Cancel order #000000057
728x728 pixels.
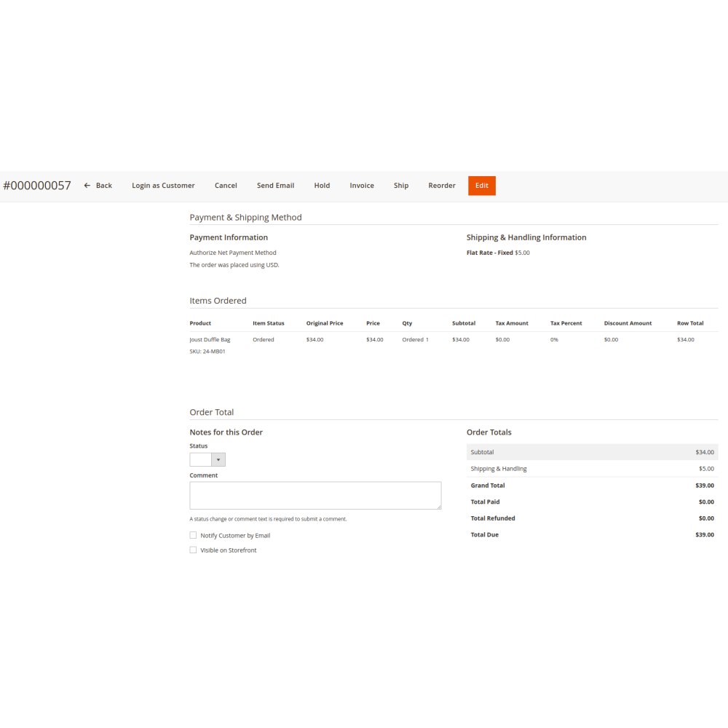(x=226, y=185)
